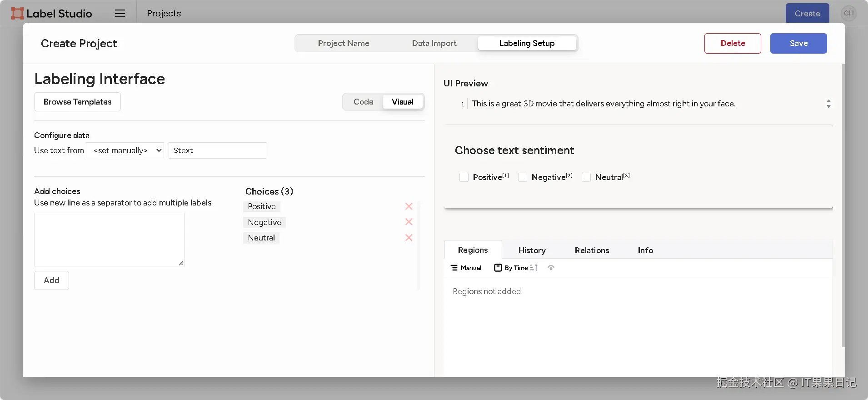Click the sort ascending arrow icon
The height and width of the screenshot is (400, 868).
click(x=534, y=268)
